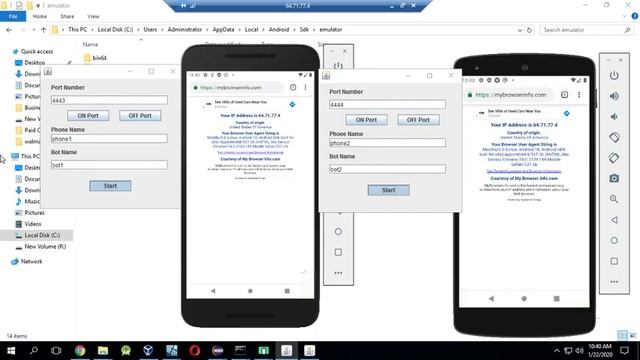
Task: Open Share tab in File Explorer
Action: (67, 16)
